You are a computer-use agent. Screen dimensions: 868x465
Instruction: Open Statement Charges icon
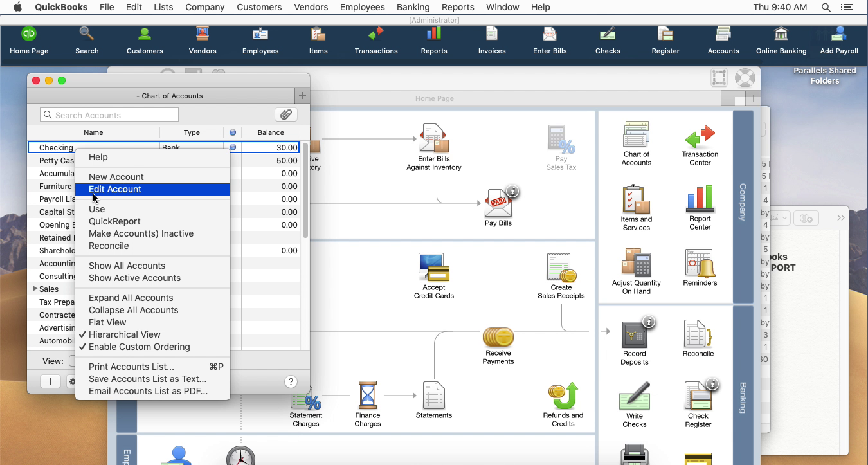point(306,407)
